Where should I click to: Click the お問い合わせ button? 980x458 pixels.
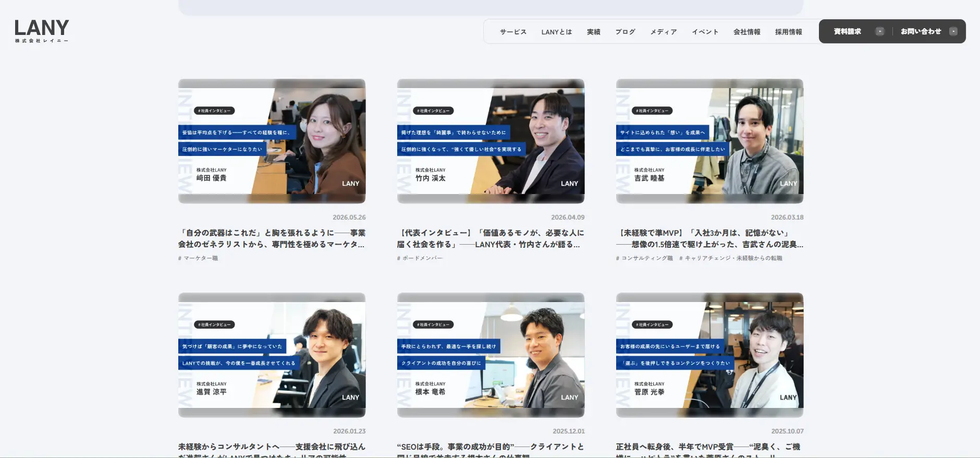[x=928, y=31]
